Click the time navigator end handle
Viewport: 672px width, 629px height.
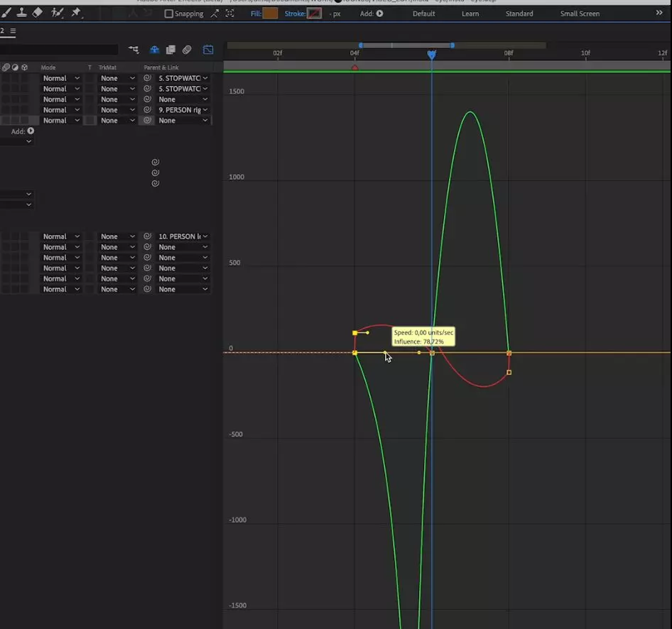click(x=452, y=45)
